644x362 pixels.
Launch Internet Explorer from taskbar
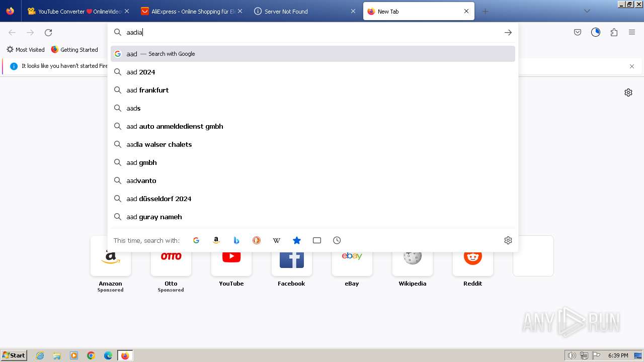coord(40,355)
